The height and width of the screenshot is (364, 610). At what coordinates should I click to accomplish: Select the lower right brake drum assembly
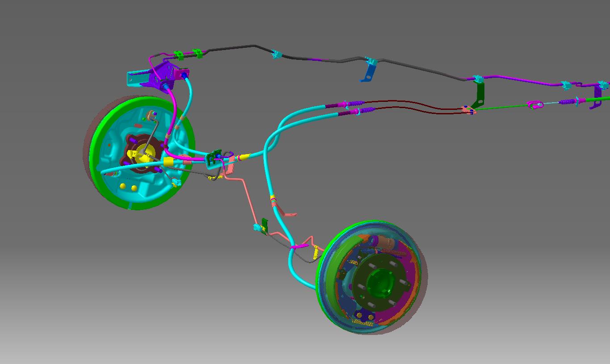[x=372, y=277]
